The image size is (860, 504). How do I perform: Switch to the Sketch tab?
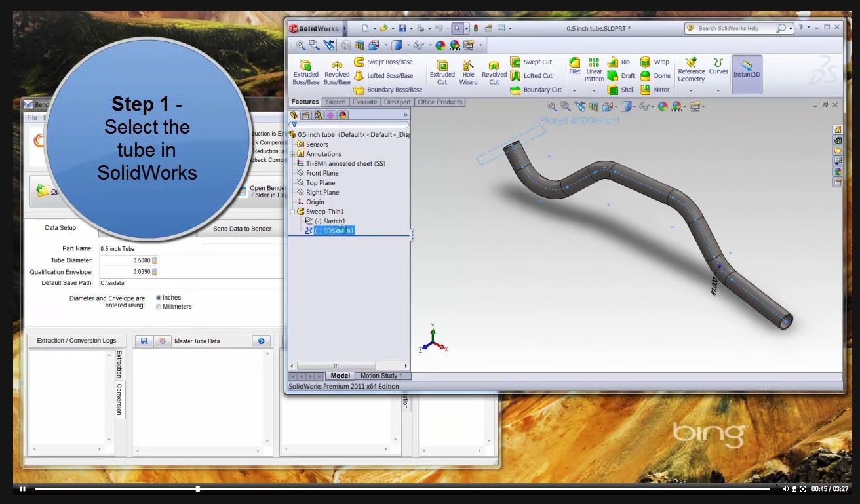[x=336, y=102]
